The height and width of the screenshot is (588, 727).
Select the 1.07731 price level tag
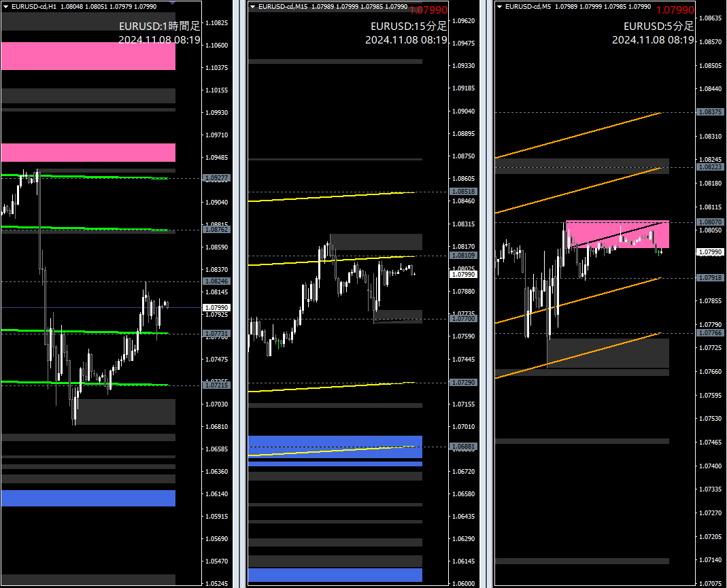[x=216, y=334]
